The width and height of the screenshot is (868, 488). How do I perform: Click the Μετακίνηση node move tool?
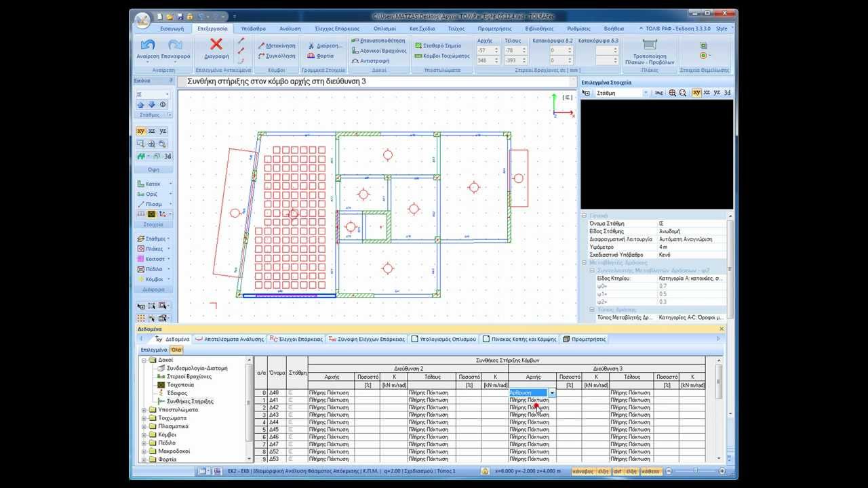277,45
